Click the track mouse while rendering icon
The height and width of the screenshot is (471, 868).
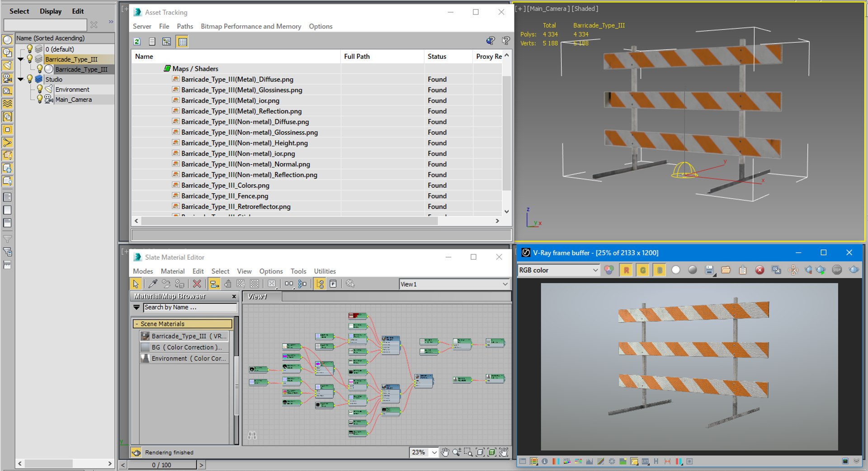pyautogui.click(x=793, y=270)
